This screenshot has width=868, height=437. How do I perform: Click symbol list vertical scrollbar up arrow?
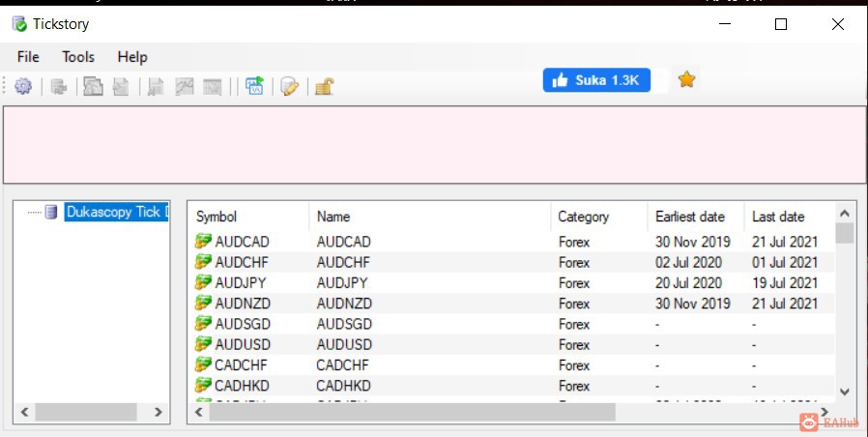click(x=845, y=214)
